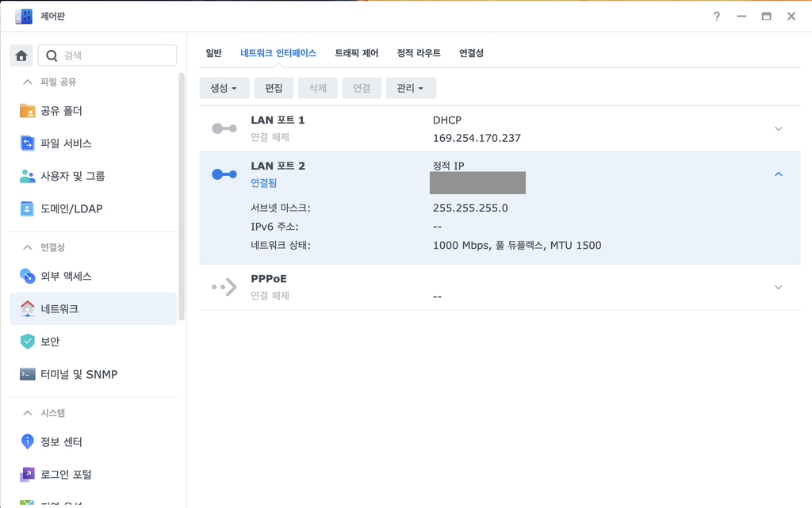812x508 pixels.
Task: Collapse the 시스템 section
Action: (28, 413)
